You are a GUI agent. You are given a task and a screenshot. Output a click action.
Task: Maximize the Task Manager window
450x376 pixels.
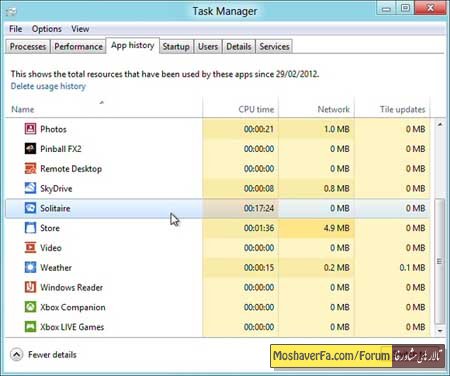coord(405,8)
